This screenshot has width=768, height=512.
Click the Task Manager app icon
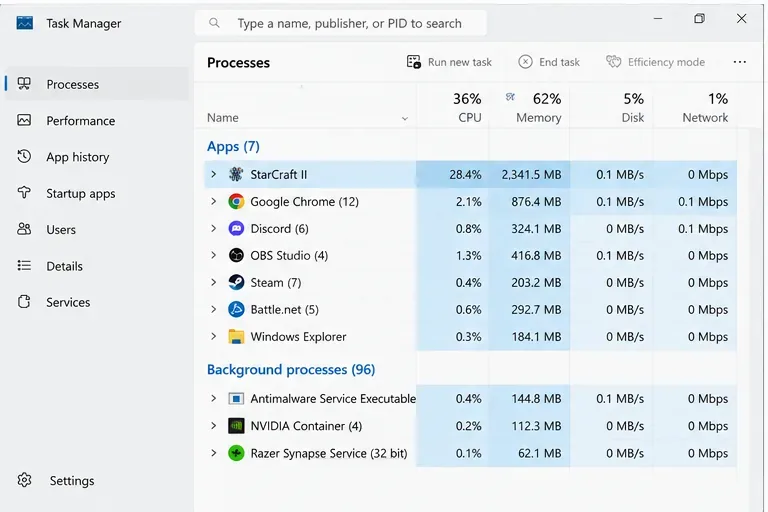(x=24, y=23)
